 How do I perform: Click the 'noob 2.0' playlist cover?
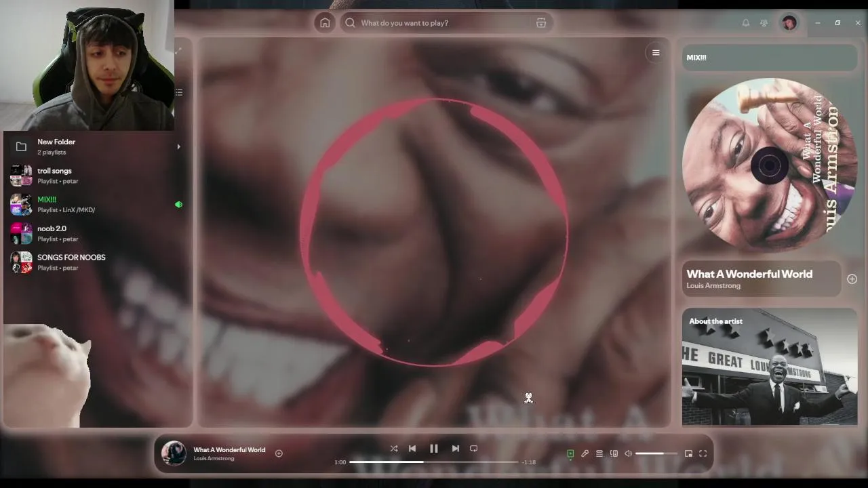(21, 233)
